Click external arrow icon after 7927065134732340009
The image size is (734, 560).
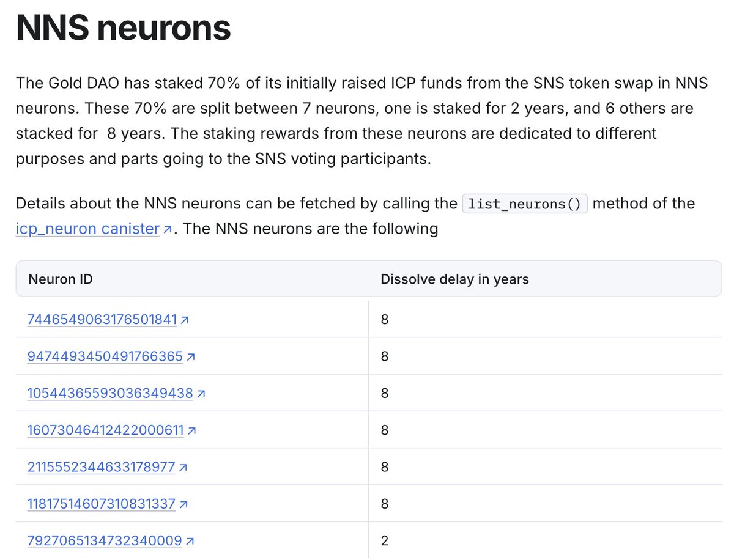190,542
